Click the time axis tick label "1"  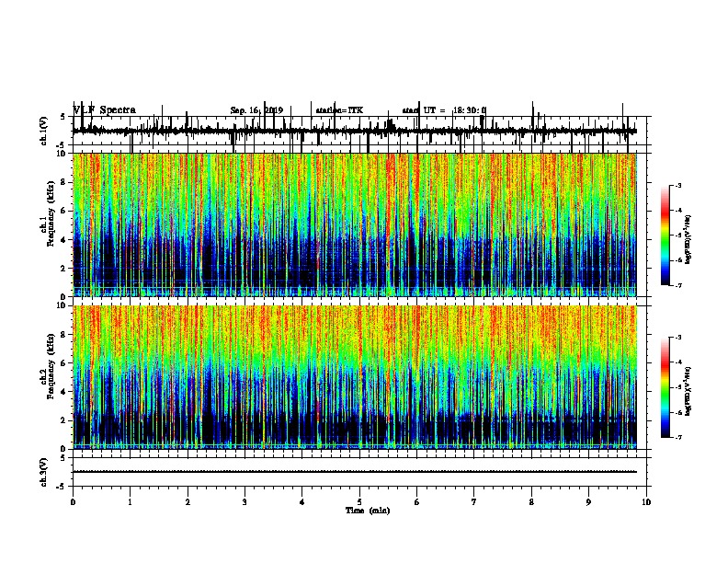point(130,502)
